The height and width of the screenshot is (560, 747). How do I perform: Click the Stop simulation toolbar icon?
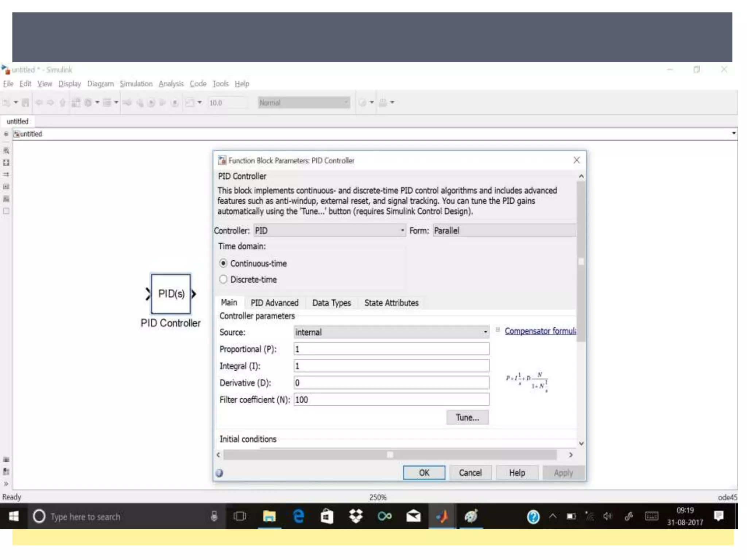click(175, 103)
